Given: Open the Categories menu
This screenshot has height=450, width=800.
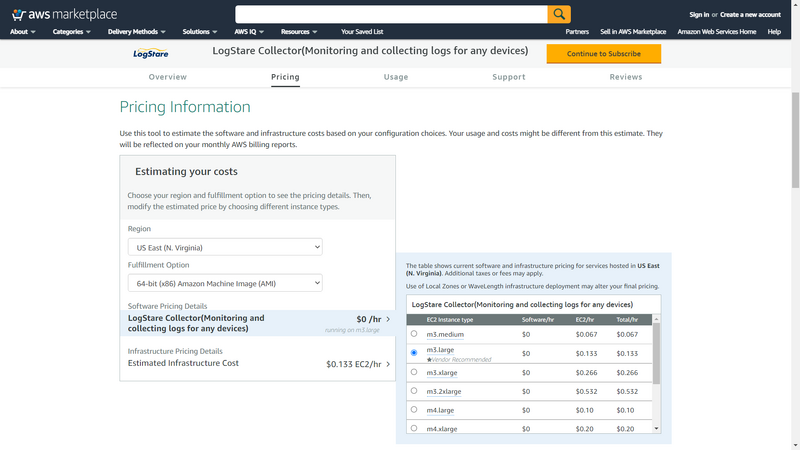Looking at the screenshot, I should coord(71,32).
